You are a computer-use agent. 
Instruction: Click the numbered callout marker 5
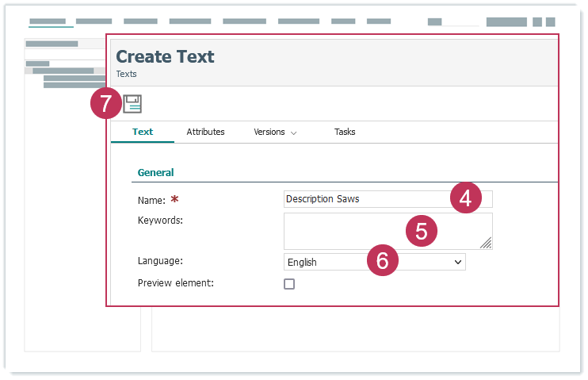coord(421,231)
